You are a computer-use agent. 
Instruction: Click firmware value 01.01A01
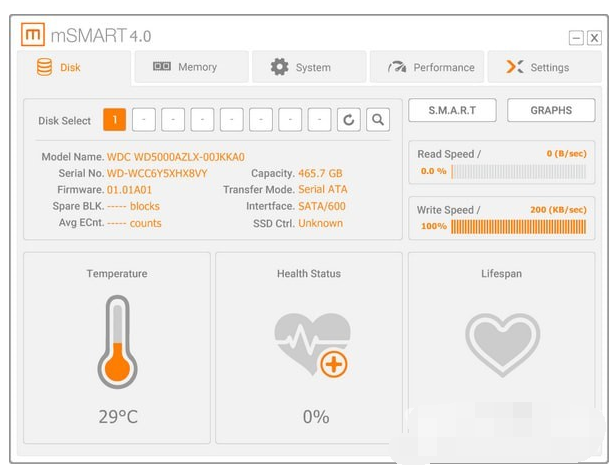129,190
